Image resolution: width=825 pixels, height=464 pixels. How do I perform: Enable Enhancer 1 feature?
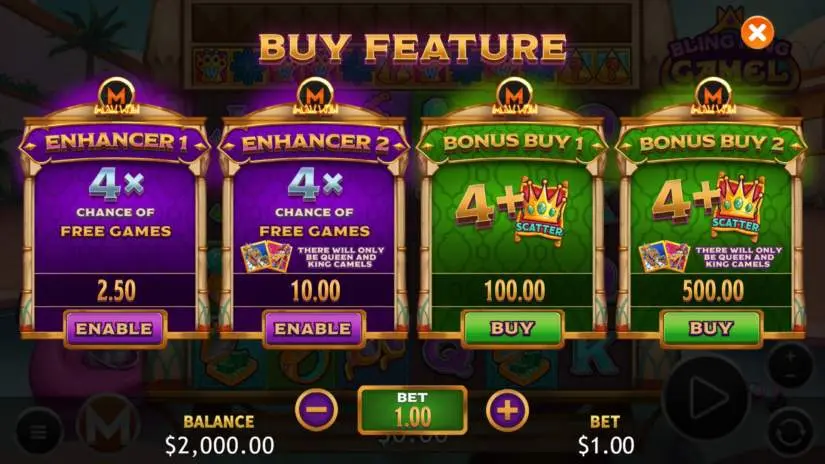[115, 329]
